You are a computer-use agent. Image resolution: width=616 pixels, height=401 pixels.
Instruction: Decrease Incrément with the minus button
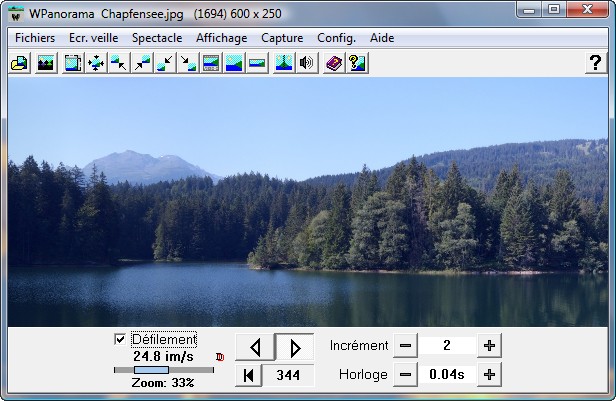[x=405, y=346]
